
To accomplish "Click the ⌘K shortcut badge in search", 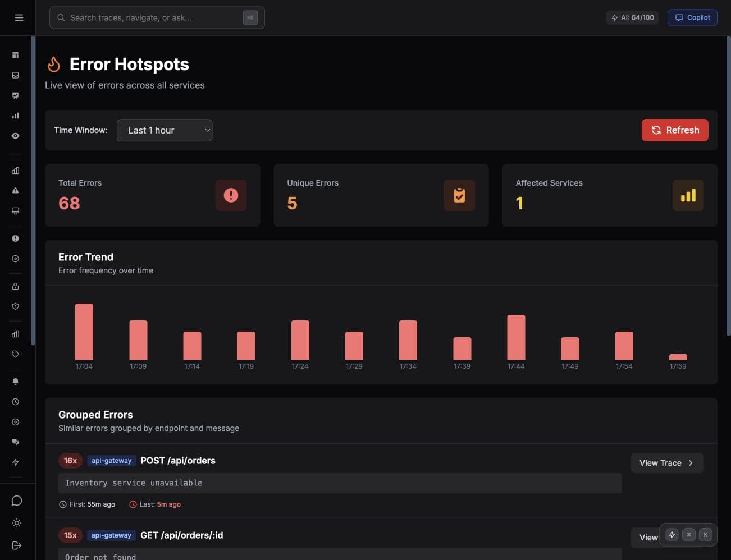I will pyautogui.click(x=250, y=17).
